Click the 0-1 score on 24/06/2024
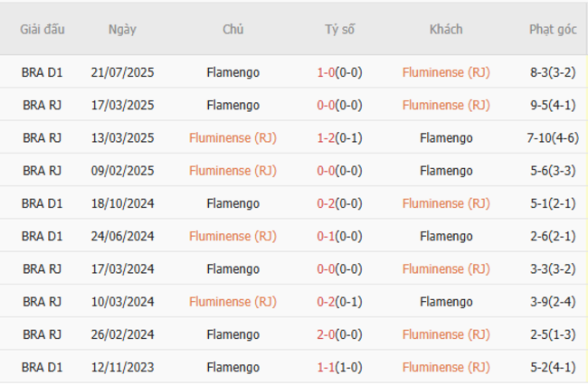This screenshot has width=588, height=385. point(327,236)
